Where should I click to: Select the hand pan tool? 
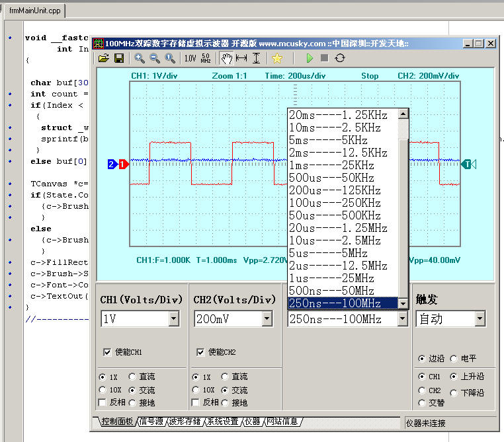226,58
